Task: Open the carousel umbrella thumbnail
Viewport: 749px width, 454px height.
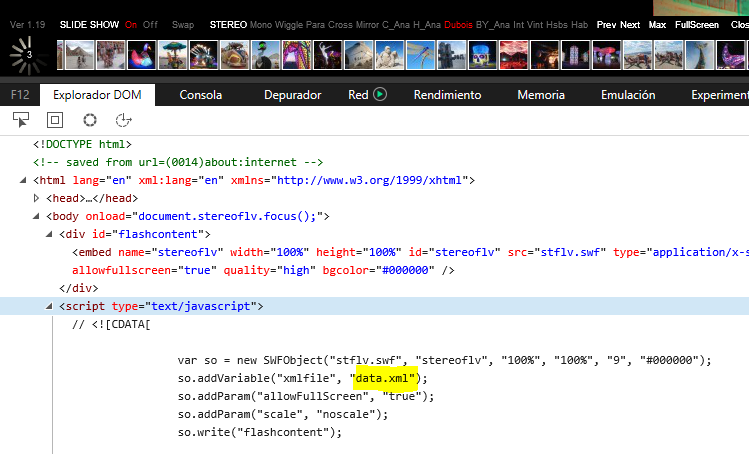Action: tap(172, 55)
